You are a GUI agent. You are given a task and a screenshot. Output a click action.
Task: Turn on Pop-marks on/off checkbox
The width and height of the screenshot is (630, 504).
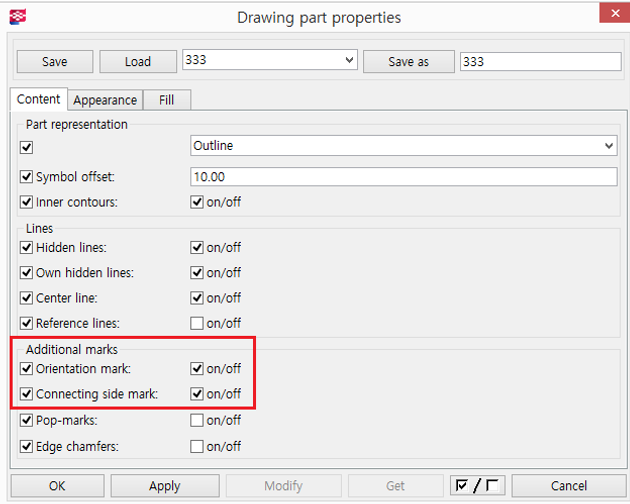[x=196, y=420]
